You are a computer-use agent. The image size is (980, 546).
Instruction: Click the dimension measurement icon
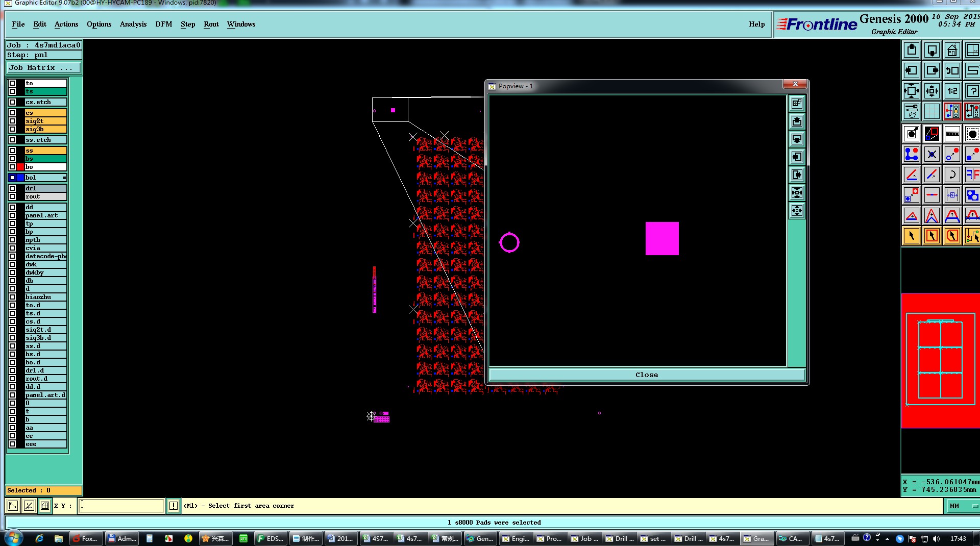(952, 195)
